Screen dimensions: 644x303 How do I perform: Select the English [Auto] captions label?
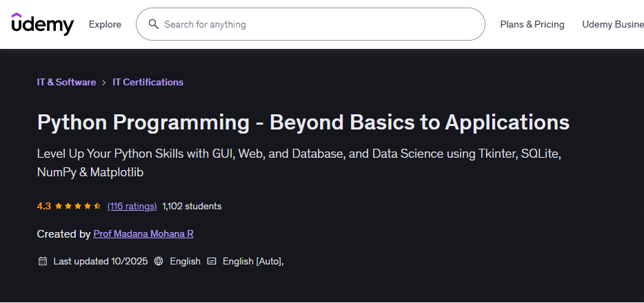click(x=252, y=262)
